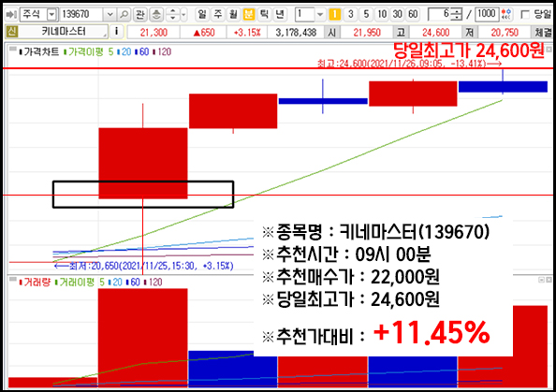Click the chart settings icon after 1000 field
Viewport: 556px width, 392px height.
[x=507, y=14]
